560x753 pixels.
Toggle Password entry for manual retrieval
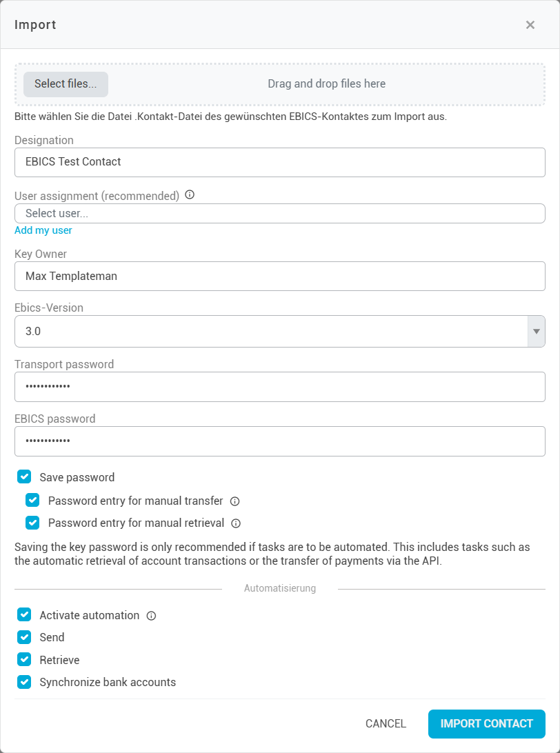tap(32, 523)
